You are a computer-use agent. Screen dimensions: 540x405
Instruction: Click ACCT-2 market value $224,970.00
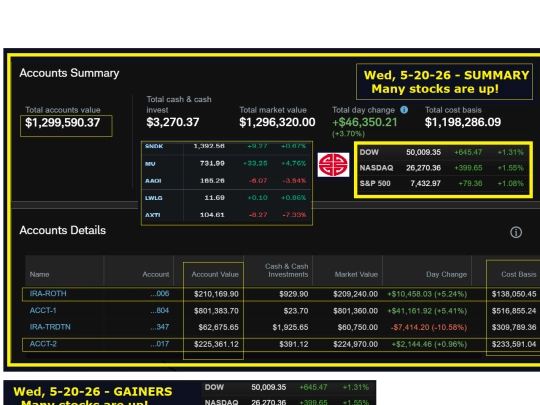click(x=355, y=344)
